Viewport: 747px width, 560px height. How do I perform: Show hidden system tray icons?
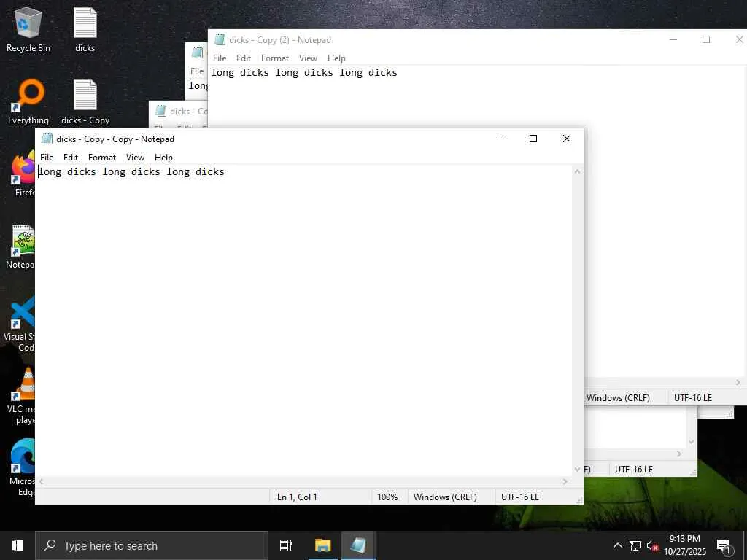[x=617, y=545]
